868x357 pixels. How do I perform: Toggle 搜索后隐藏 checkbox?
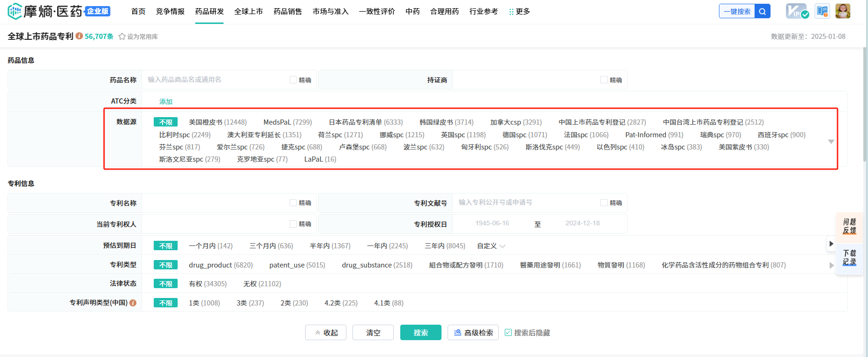(x=508, y=333)
